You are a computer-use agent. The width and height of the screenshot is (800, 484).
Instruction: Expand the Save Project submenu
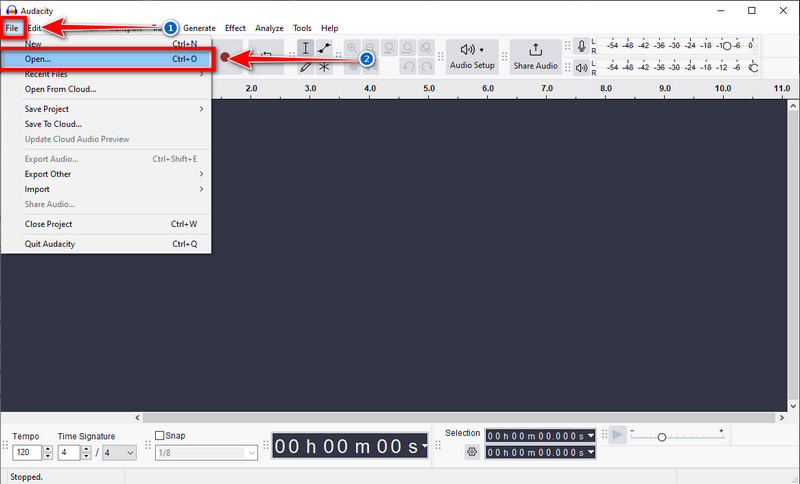tap(106, 109)
